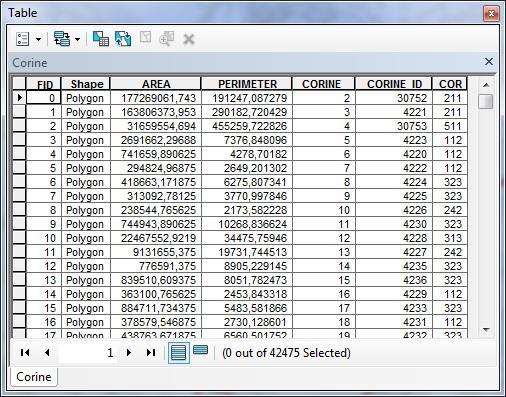Click the CORINE_ID column header

point(394,84)
